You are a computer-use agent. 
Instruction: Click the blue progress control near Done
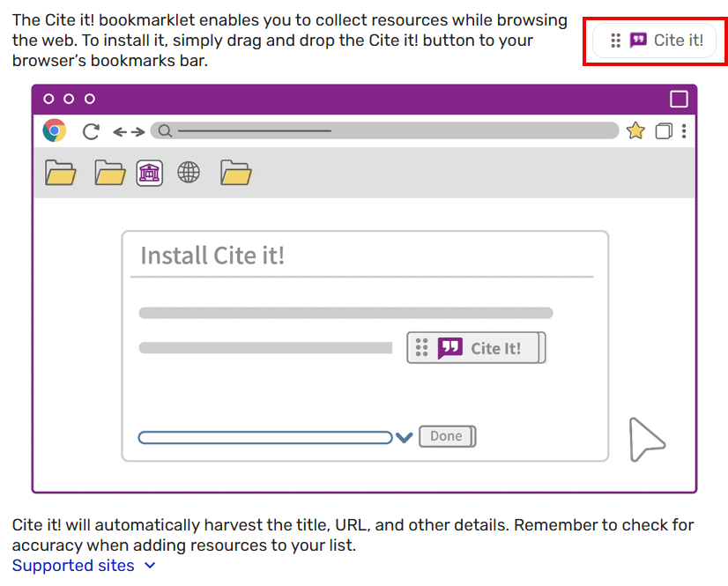264,436
